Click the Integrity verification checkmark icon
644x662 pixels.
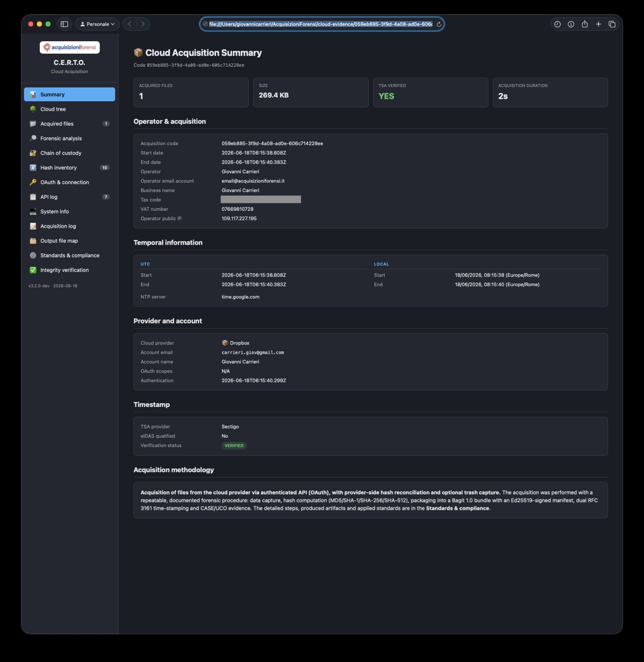(33, 270)
